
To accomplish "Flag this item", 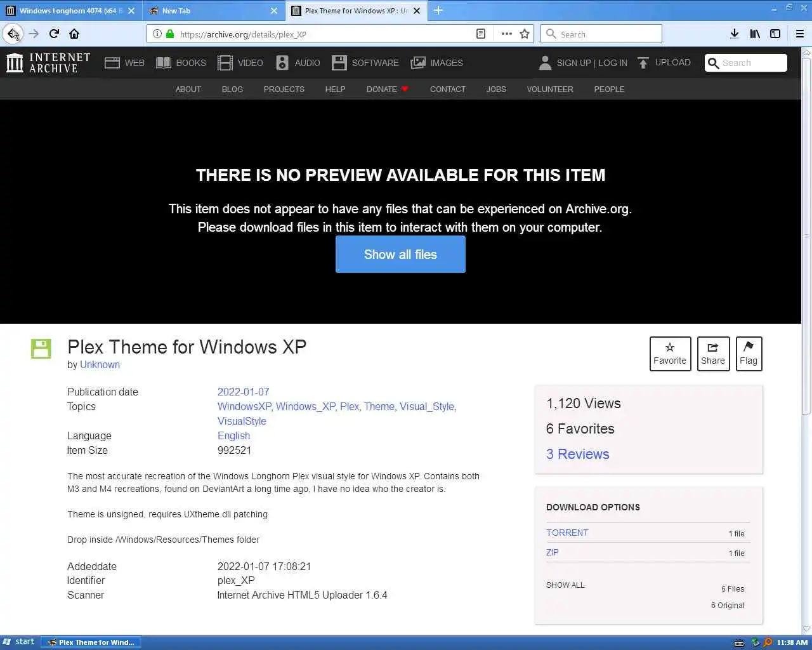I will click(749, 354).
